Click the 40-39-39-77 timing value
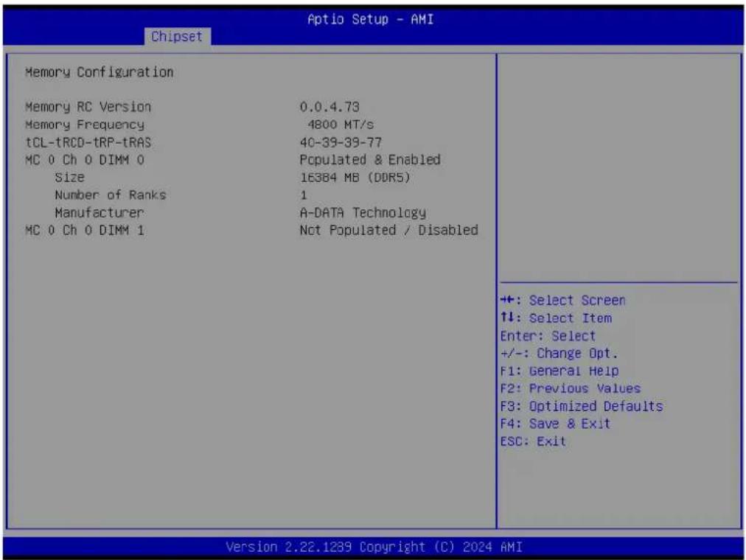Viewport: 746px width, 560px height. 341,142
